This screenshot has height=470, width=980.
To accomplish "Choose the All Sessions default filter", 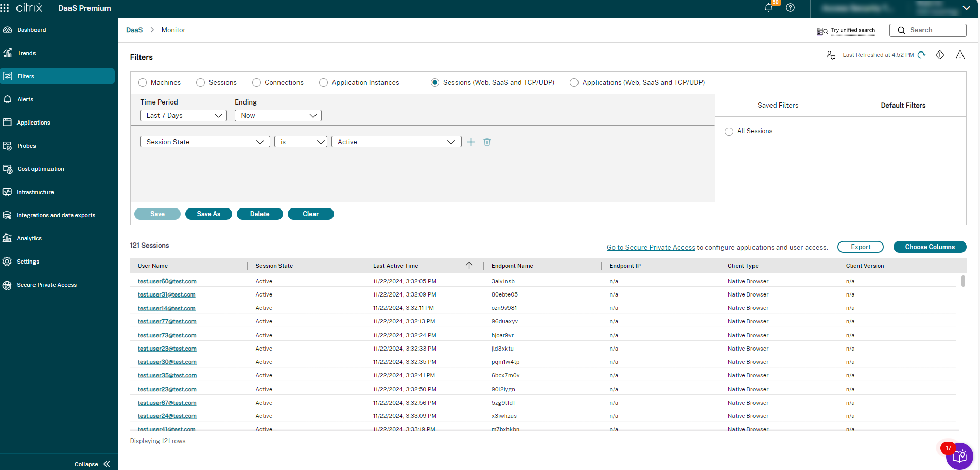I will (x=729, y=132).
